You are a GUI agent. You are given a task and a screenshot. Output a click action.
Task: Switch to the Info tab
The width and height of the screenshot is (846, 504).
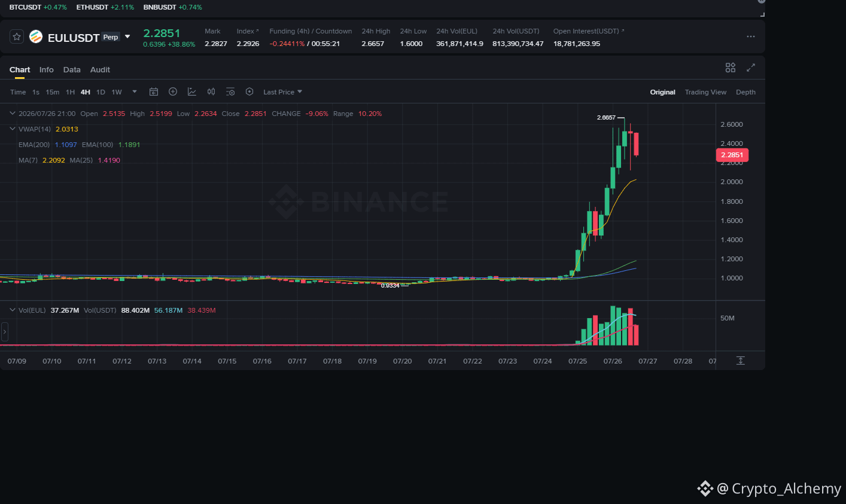coord(47,70)
